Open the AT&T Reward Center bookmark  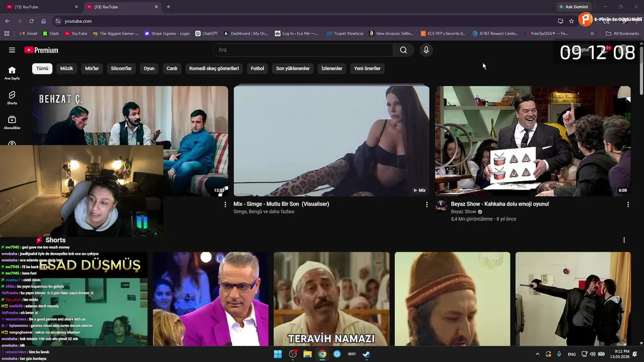[x=495, y=34]
